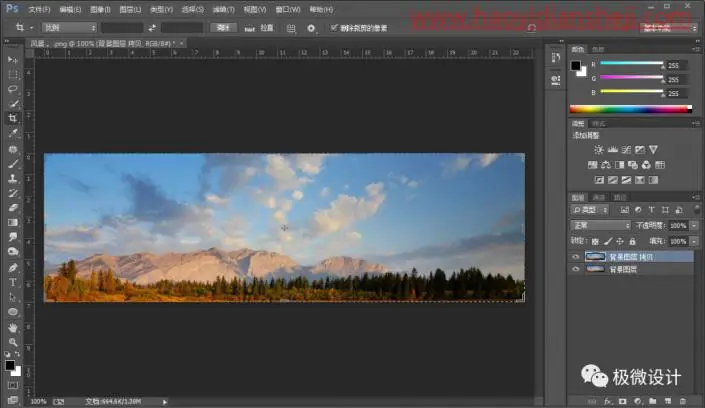The width and height of the screenshot is (705, 408).
Task: Select the Ellipse shape tool
Action: click(x=13, y=312)
